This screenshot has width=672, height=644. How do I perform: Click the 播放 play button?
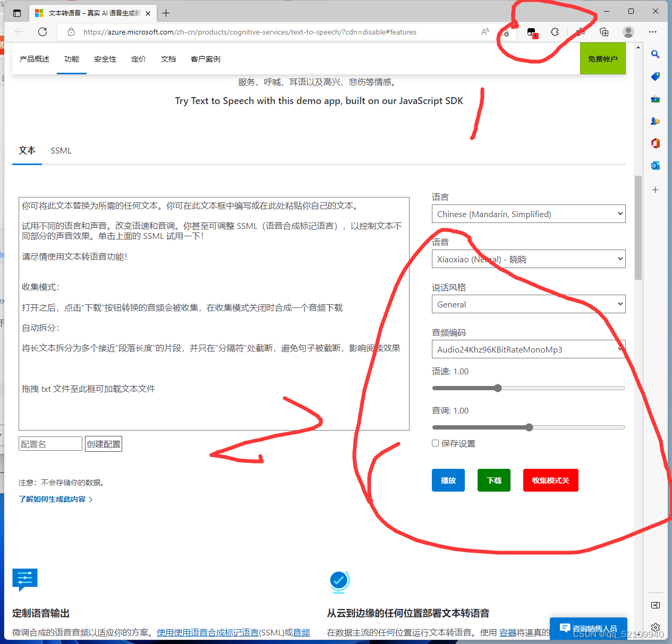[448, 480]
